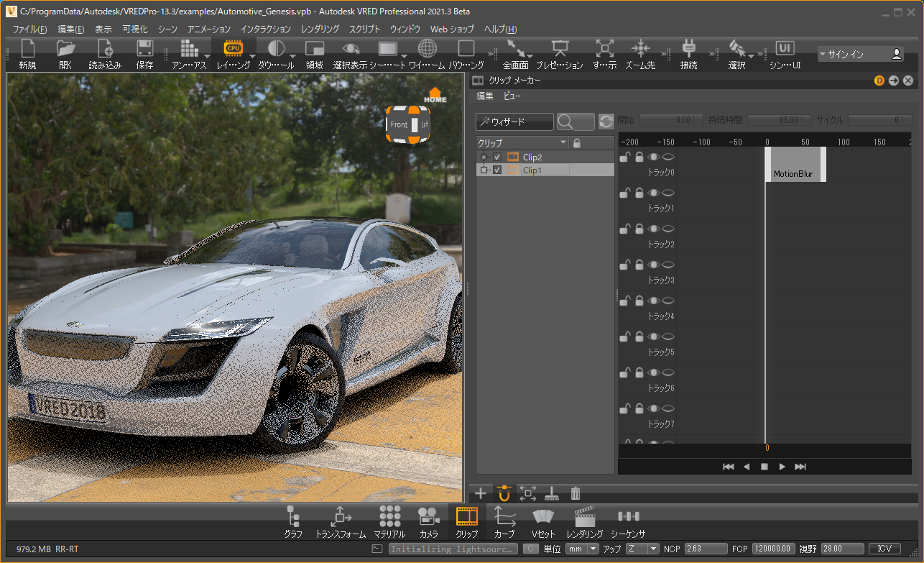Screen dimensions: 924x563
Task: Open the Rendering menu
Action: click(x=320, y=29)
